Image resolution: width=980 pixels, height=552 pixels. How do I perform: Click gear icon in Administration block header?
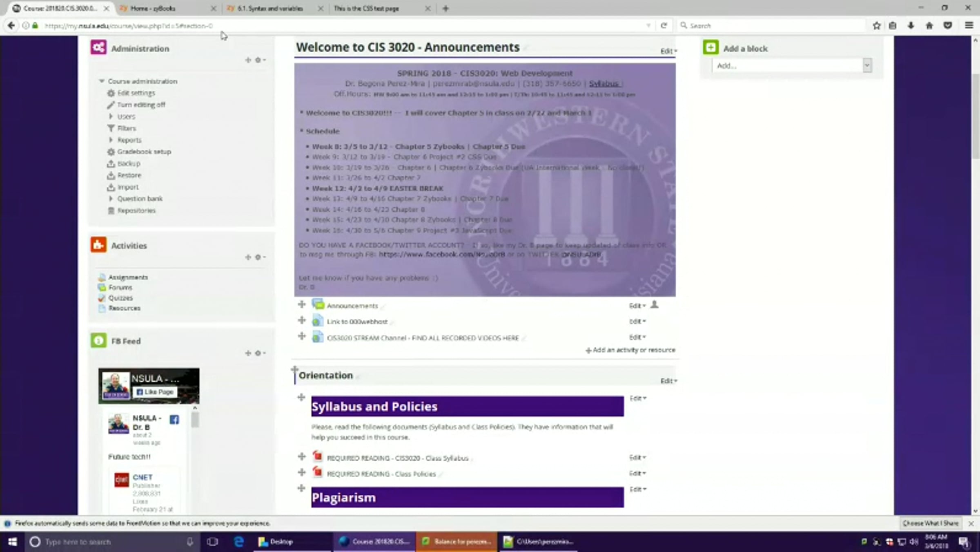[x=258, y=60]
